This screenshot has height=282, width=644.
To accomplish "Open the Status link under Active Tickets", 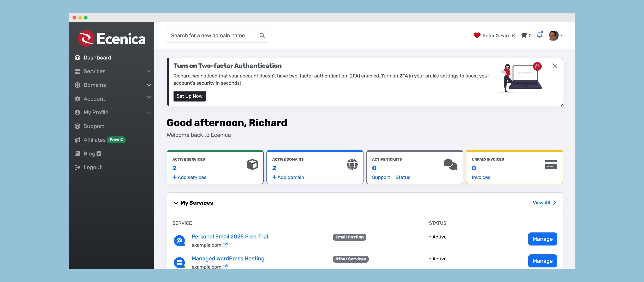I will [x=403, y=177].
